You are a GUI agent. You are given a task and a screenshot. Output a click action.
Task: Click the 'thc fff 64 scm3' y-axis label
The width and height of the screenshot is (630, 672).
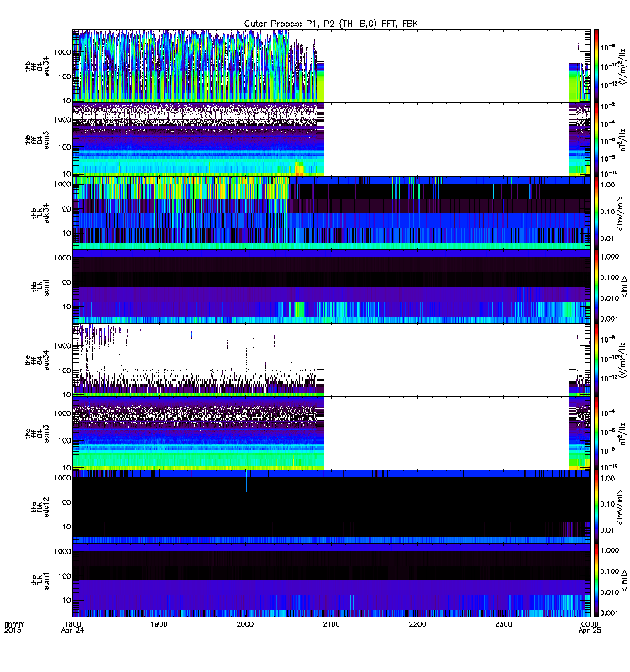coord(37,433)
